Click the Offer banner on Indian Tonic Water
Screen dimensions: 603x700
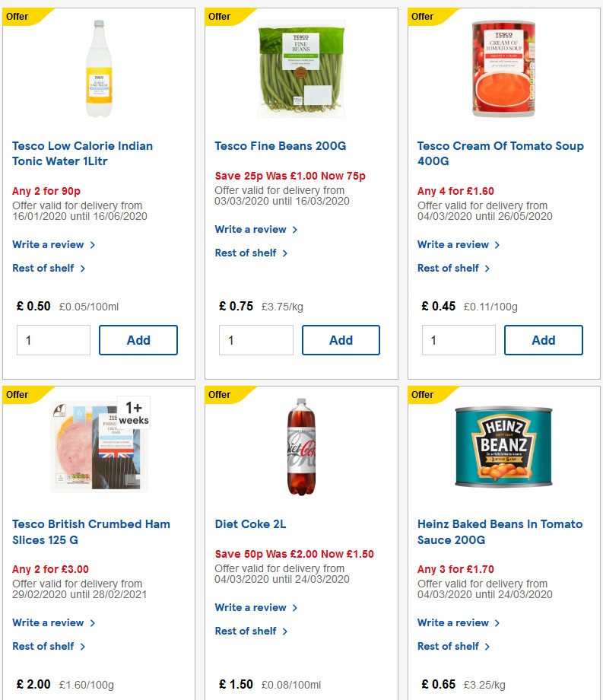(x=16, y=16)
